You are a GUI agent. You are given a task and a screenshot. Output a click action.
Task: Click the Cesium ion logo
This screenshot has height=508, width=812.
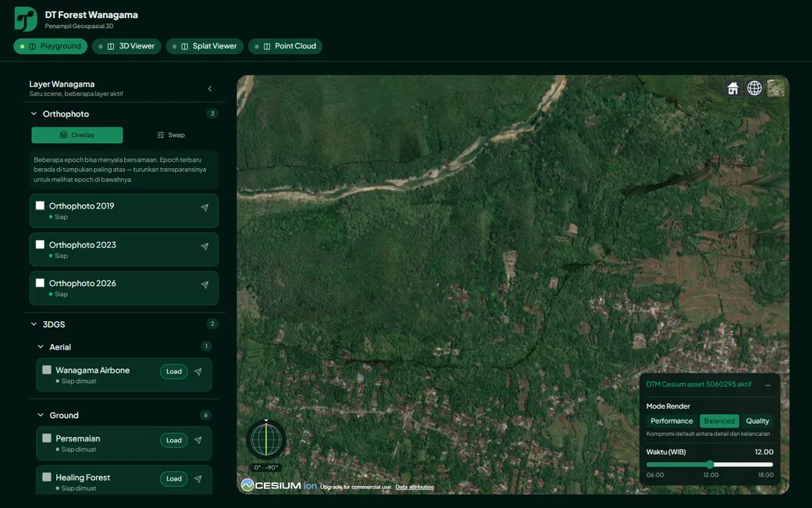point(280,485)
